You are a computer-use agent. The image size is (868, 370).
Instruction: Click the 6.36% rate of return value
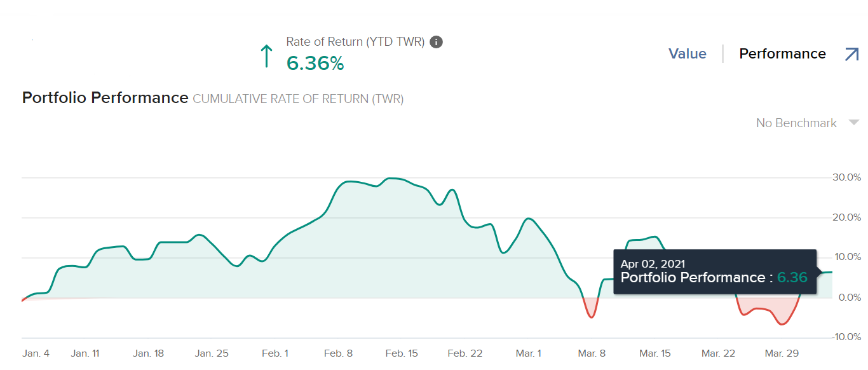[x=315, y=63]
